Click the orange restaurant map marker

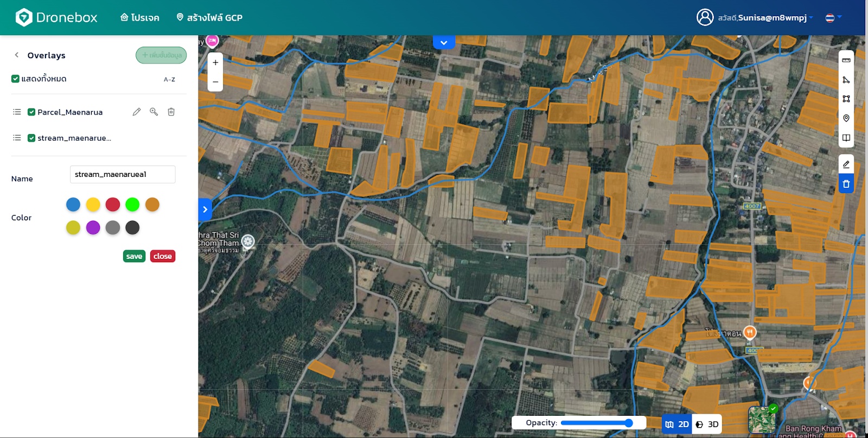pos(750,332)
